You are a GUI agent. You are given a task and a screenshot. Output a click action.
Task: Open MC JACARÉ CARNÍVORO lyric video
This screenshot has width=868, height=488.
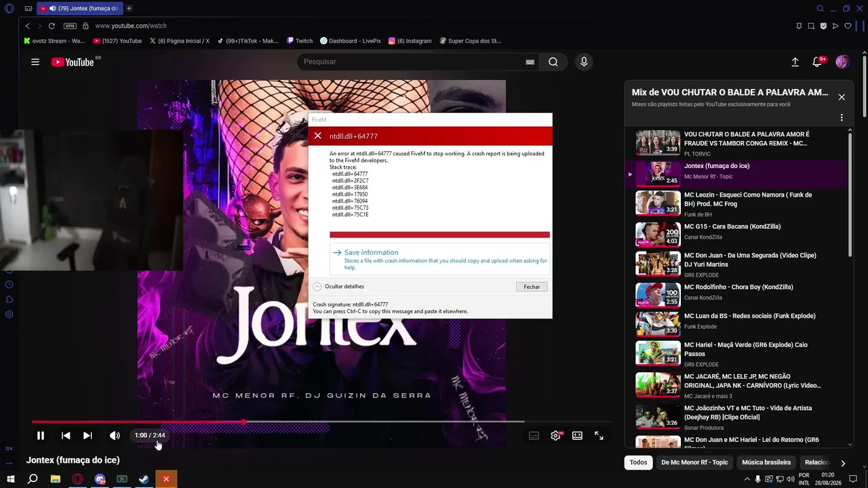coord(736,385)
